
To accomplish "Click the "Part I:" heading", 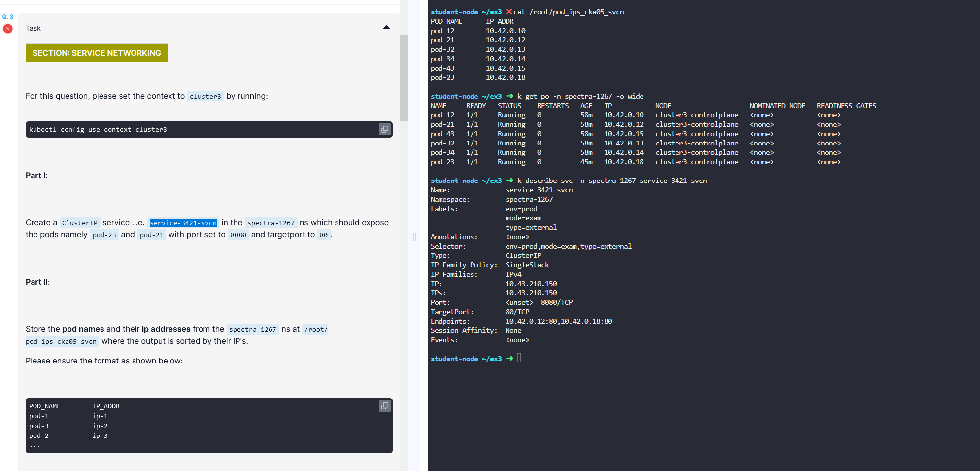I will [36, 176].
